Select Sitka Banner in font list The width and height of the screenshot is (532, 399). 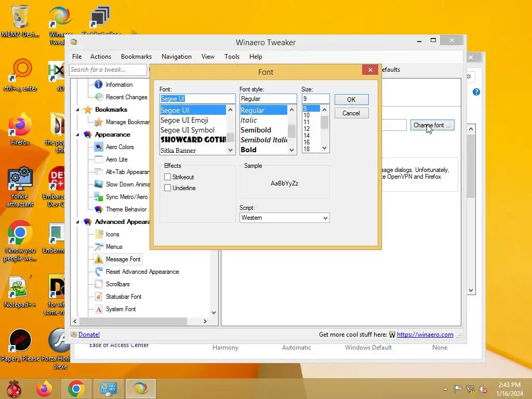point(193,150)
